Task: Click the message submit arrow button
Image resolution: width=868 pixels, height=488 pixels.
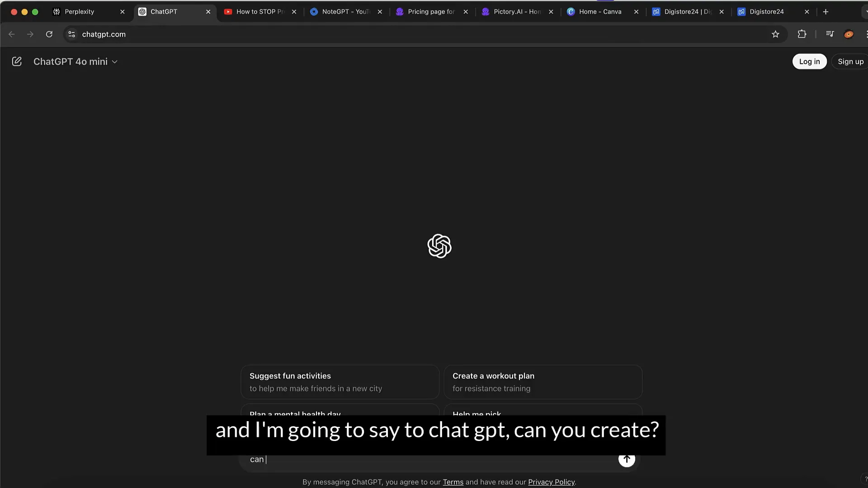Action: [x=626, y=459]
